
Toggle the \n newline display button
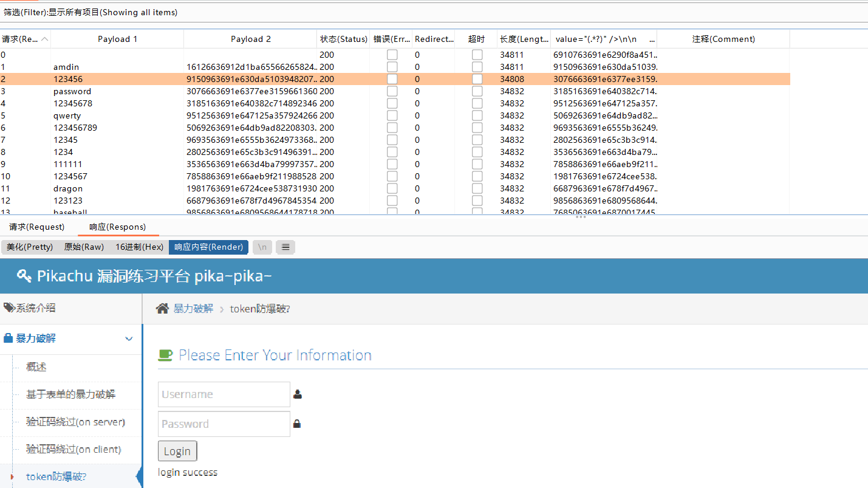pyautogui.click(x=262, y=247)
